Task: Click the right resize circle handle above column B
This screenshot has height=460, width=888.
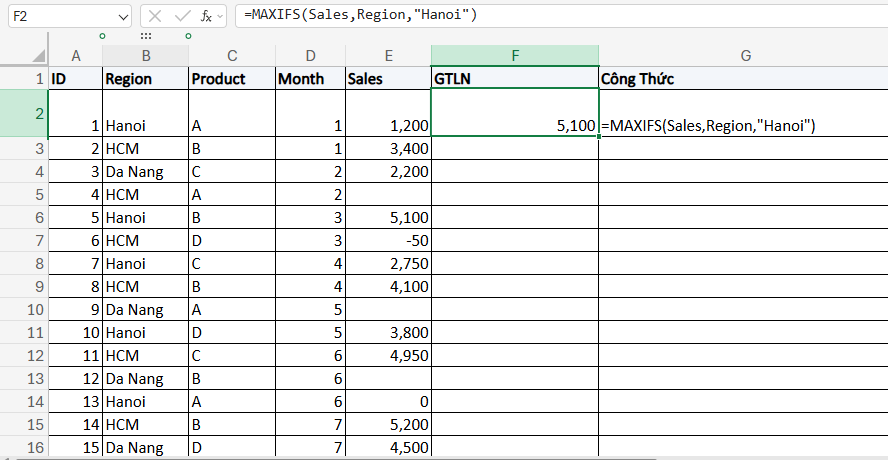Action: tap(188, 36)
